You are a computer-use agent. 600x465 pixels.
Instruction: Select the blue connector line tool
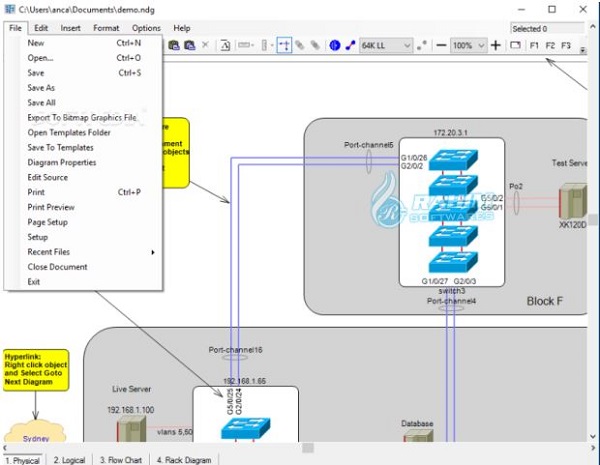click(350, 46)
